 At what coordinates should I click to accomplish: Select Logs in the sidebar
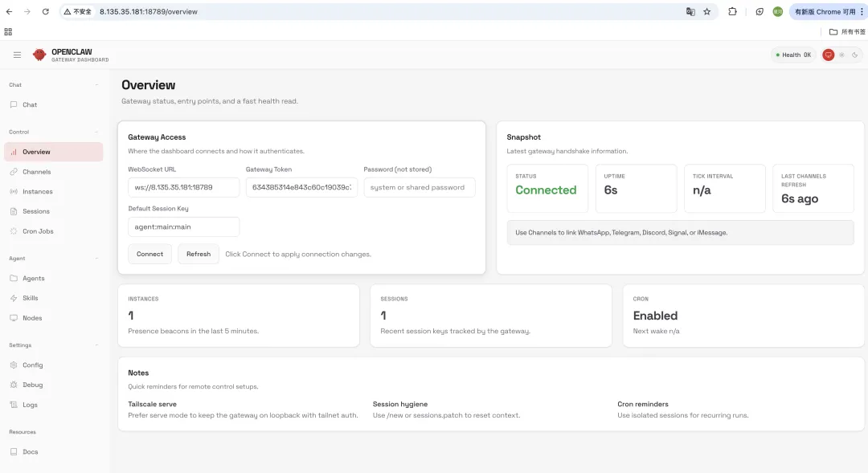pyautogui.click(x=30, y=405)
